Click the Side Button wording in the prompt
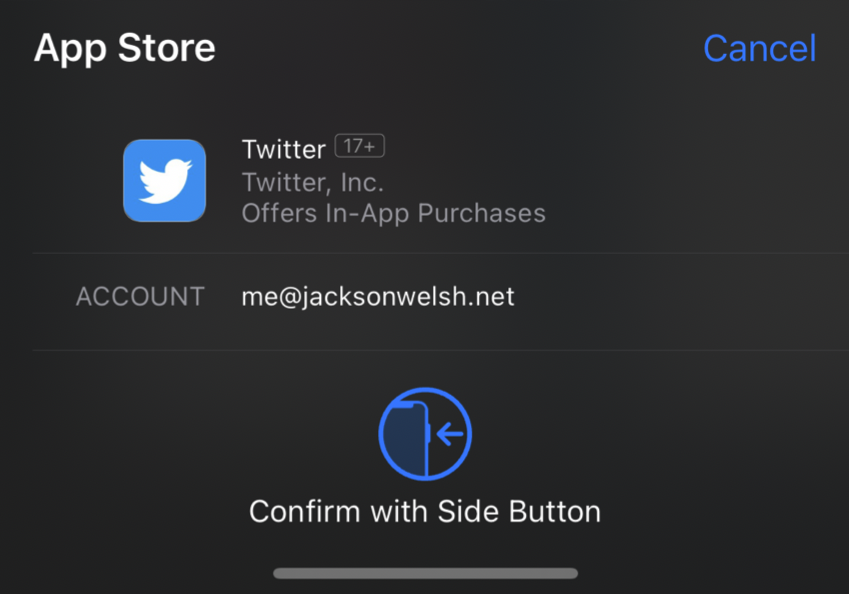This screenshot has height=594, width=849. pos(519,511)
